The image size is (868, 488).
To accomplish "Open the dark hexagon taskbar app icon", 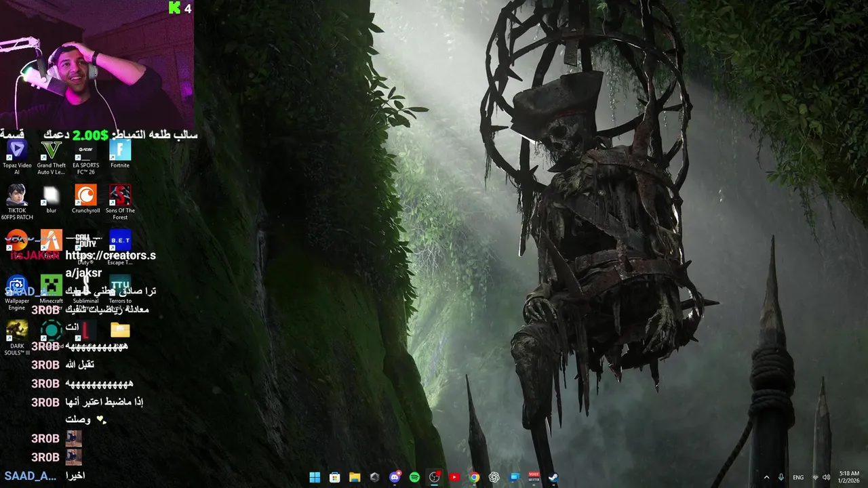I will coord(374,477).
